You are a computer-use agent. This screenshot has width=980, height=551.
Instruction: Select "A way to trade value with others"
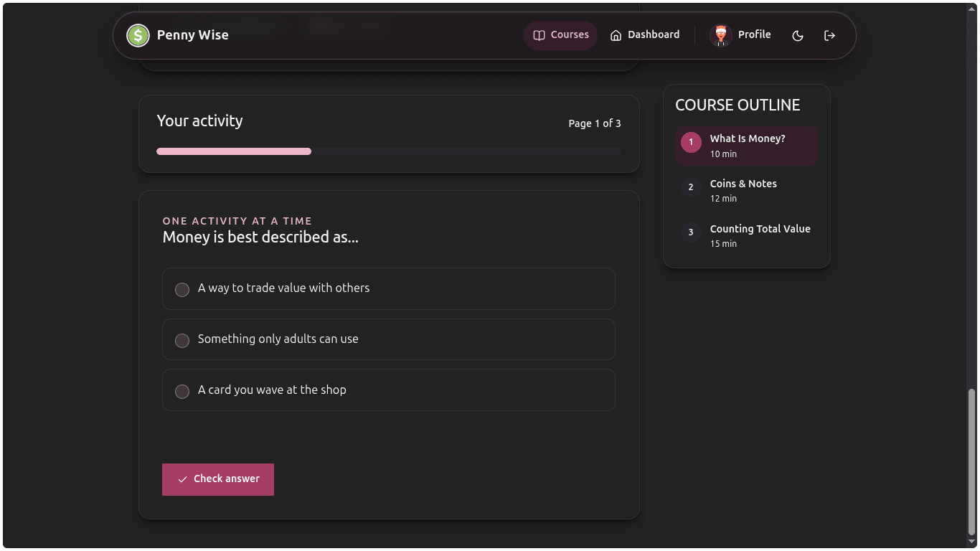389,288
